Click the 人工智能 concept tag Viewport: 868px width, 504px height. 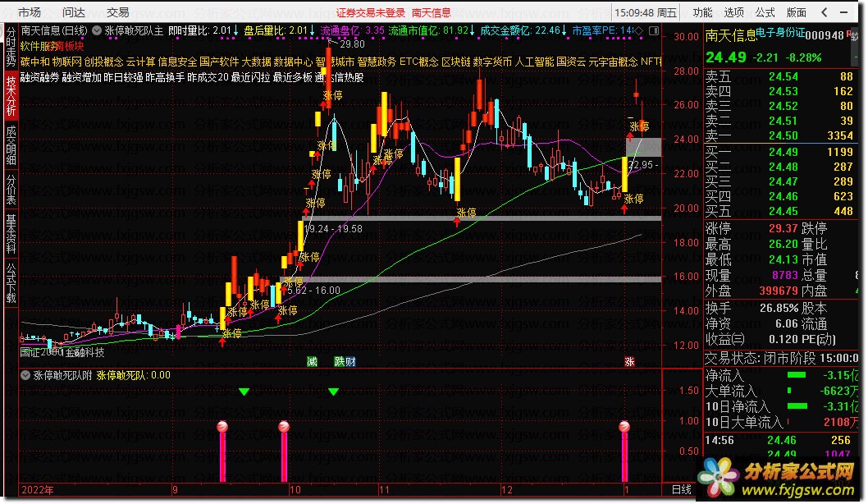click(535, 62)
